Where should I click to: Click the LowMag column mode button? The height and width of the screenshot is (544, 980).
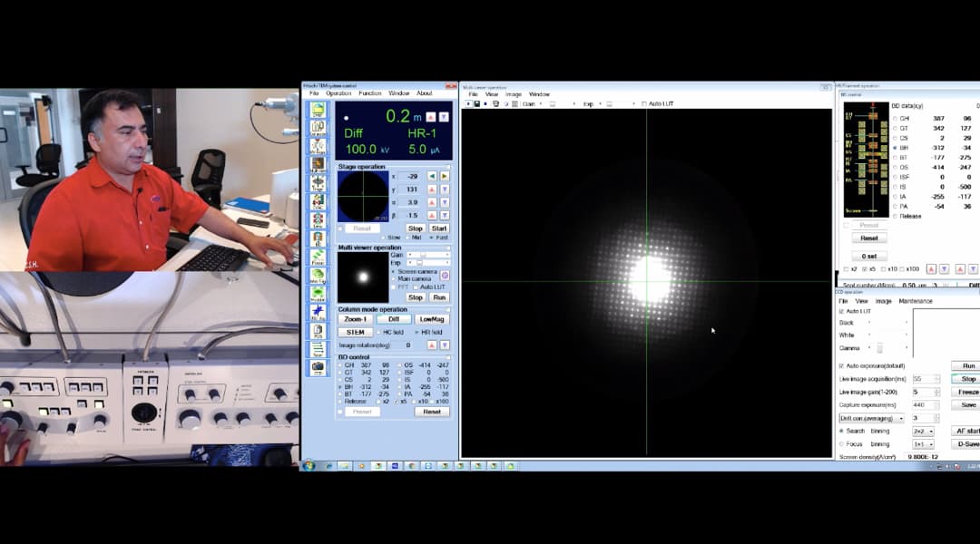tap(432, 319)
